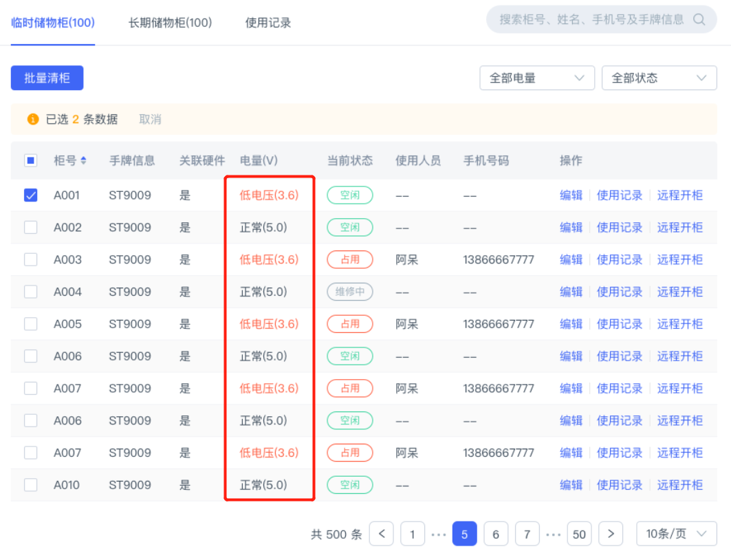
Task: Switch to 临时储物柜(100) tab
Action: click(53, 23)
